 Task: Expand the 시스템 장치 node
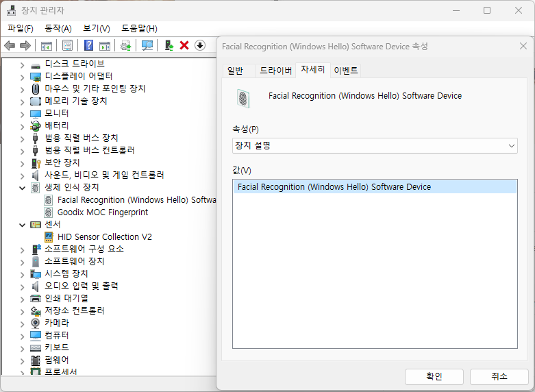[x=22, y=275]
